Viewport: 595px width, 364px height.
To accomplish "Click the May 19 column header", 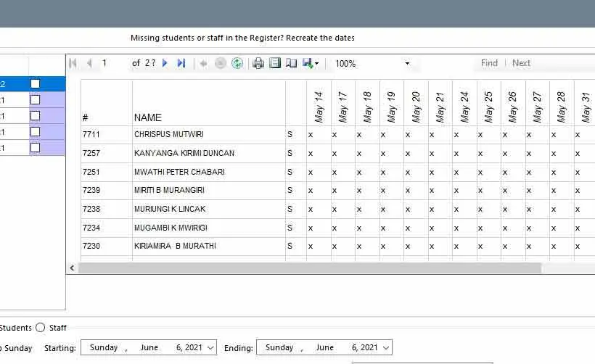I will [391, 107].
